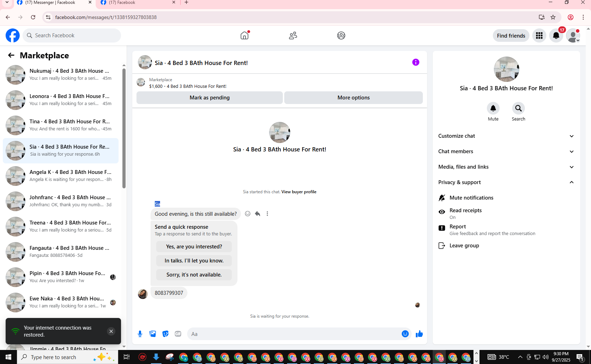This screenshot has width=591, height=364.
Task: Open View buyer profile link
Action: point(299,192)
